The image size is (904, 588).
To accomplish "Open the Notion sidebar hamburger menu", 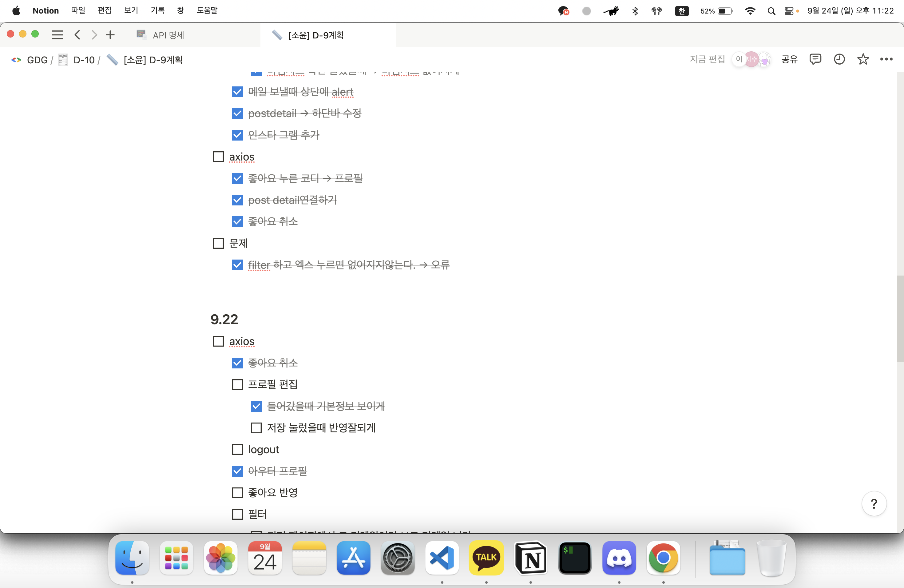I will point(57,35).
